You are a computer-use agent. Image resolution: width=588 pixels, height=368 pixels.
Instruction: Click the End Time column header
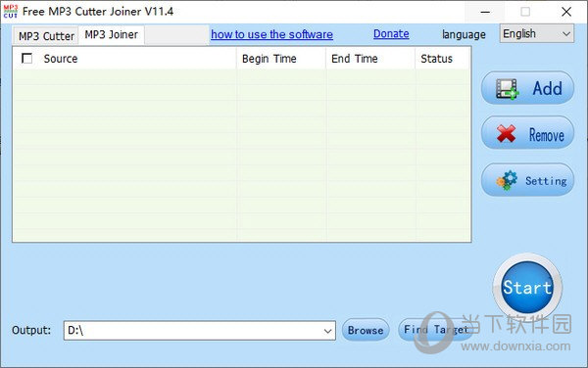[370, 59]
